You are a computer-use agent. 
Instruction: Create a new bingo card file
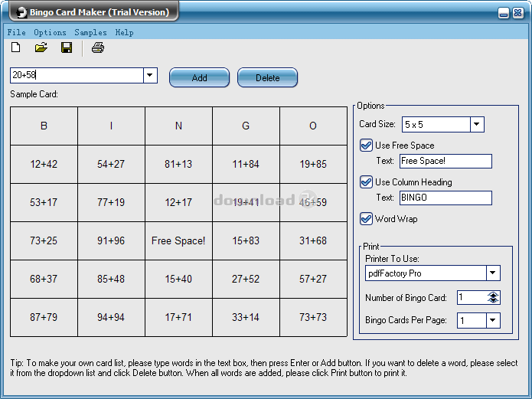click(x=16, y=48)
